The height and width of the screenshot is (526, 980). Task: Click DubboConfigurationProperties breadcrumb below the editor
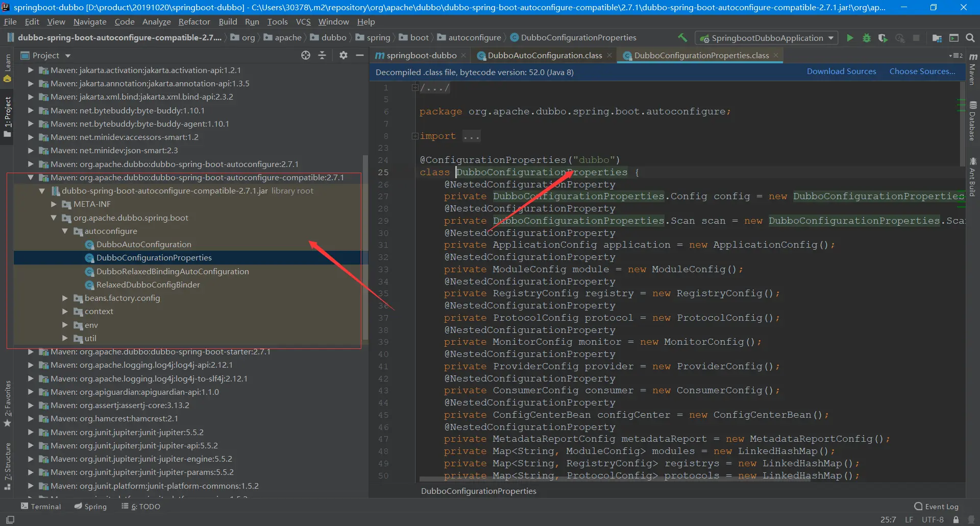click(x=479, y=491)
